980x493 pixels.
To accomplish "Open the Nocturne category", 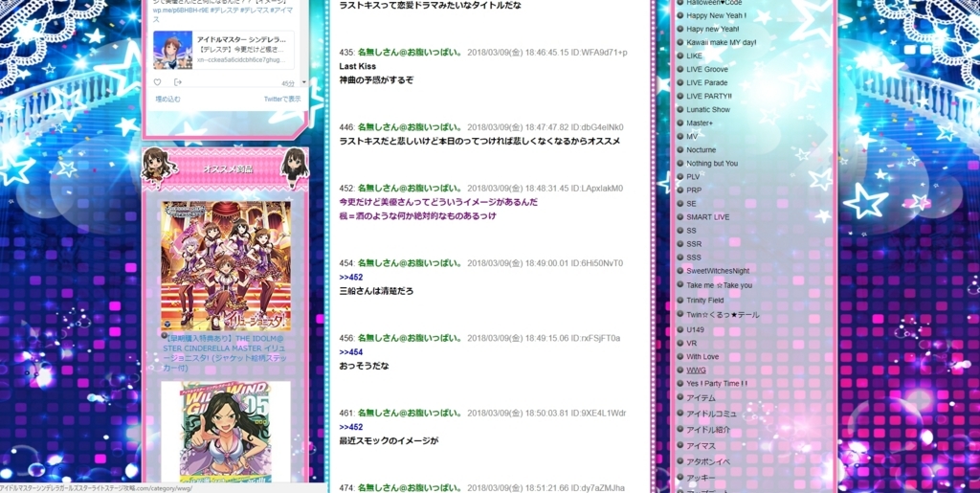I will [x=702, y=150].
